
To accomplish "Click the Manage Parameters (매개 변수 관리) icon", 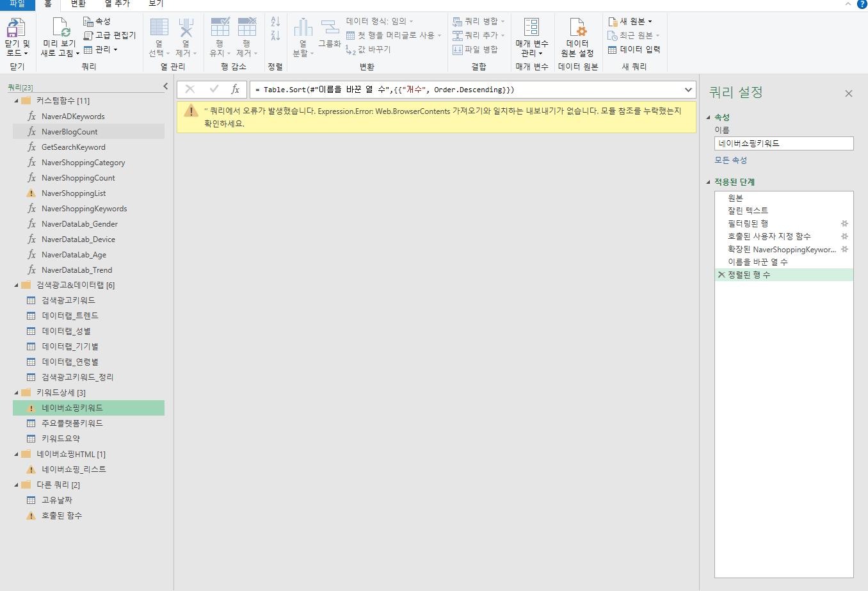I will coord(531,29).
